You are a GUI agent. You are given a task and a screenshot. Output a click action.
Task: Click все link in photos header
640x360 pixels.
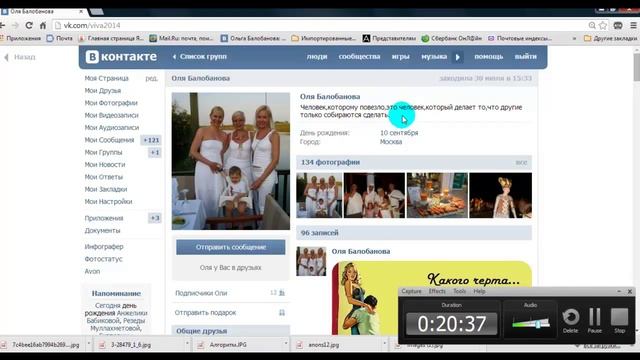(x=521, y=162)
